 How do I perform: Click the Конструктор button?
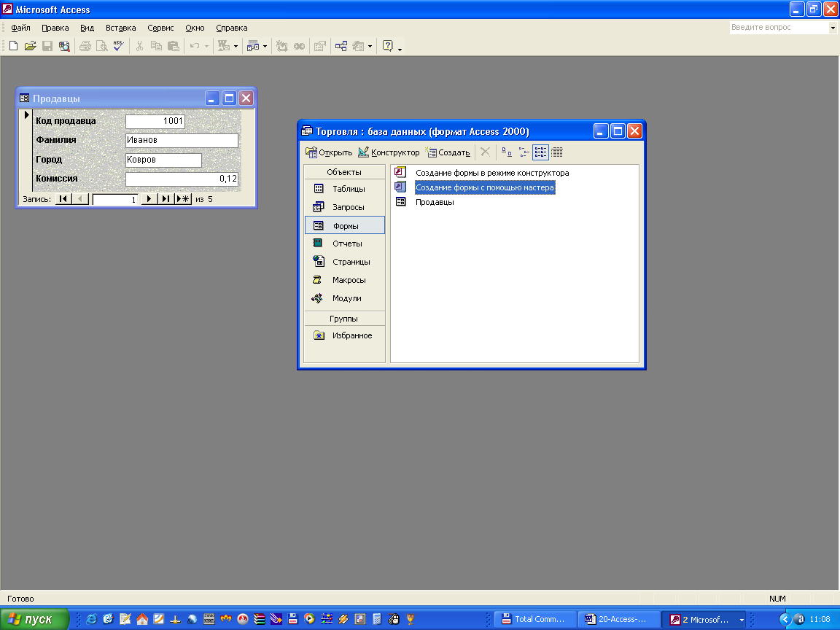tap(389, 152)
